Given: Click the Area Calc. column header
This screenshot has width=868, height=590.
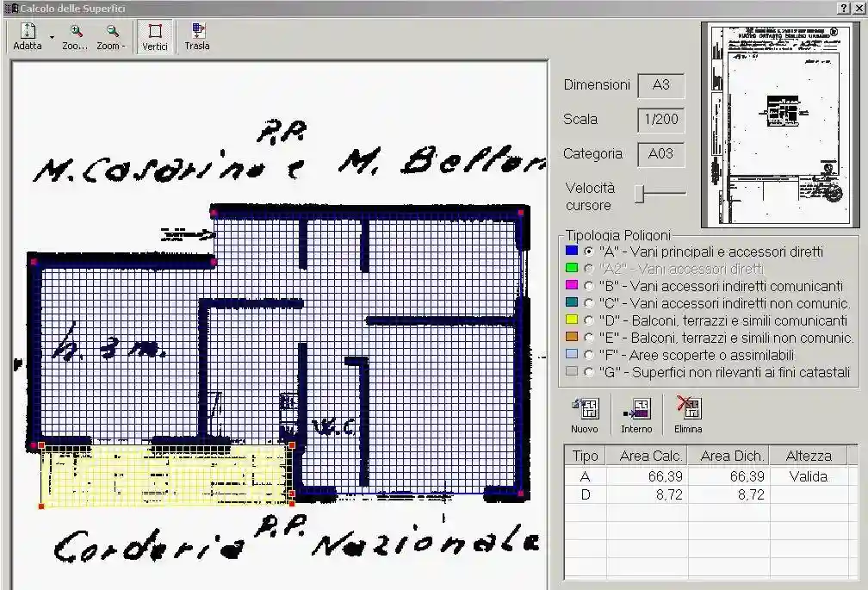Looking at the screenshot, I should tap(648, 456).
